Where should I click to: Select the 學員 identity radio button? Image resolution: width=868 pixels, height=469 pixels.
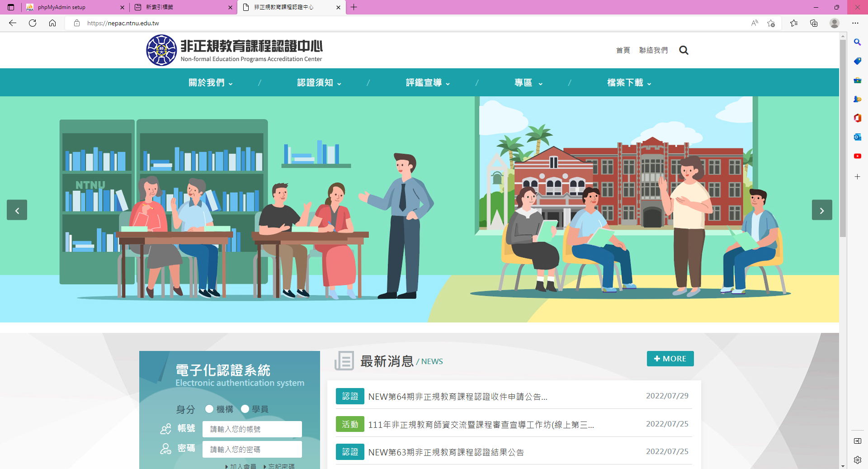coord(245,409)
